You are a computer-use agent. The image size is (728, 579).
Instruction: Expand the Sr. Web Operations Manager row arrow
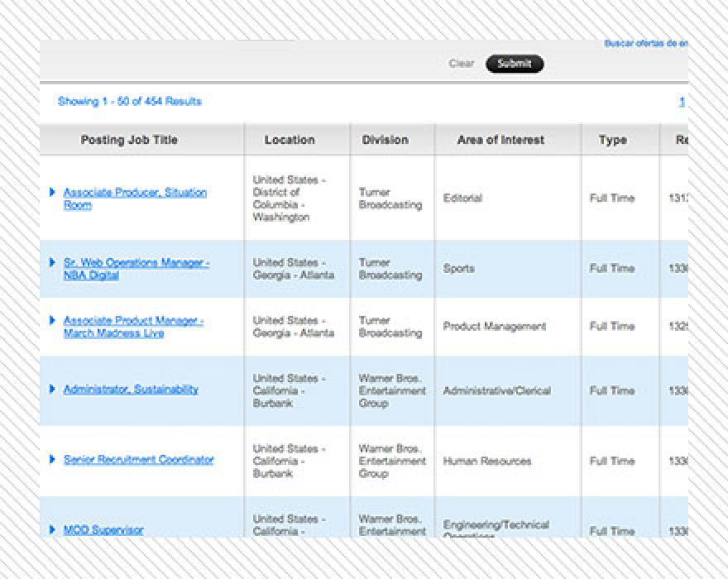point(52,262)
